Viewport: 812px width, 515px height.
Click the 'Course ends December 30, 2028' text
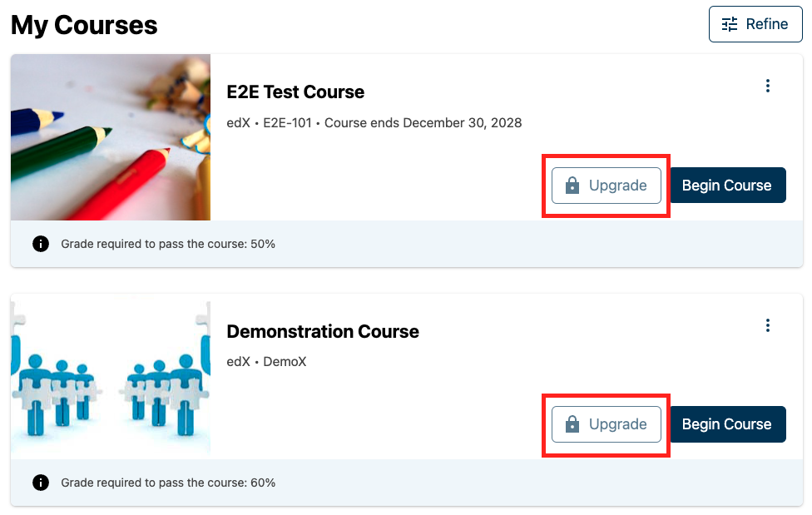click(x=423, y=123)
